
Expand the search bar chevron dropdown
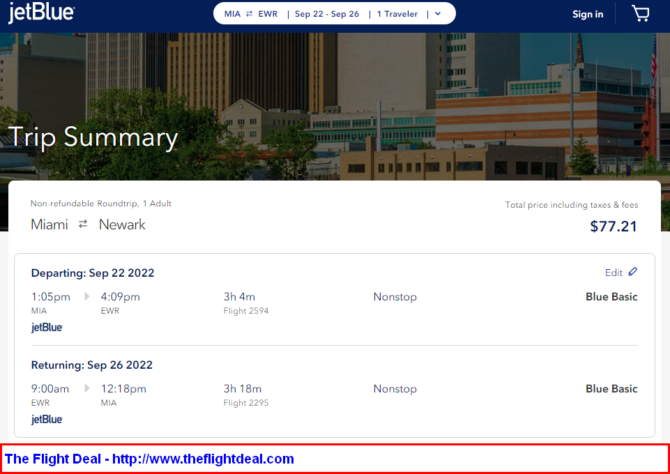[438, 14]
